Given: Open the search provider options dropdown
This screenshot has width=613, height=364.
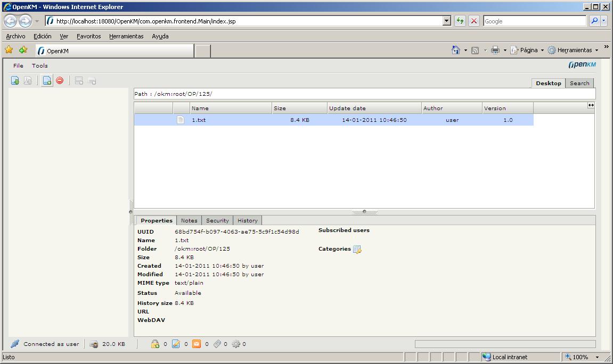Looking at the screenshot, I should tap(603, 21).
